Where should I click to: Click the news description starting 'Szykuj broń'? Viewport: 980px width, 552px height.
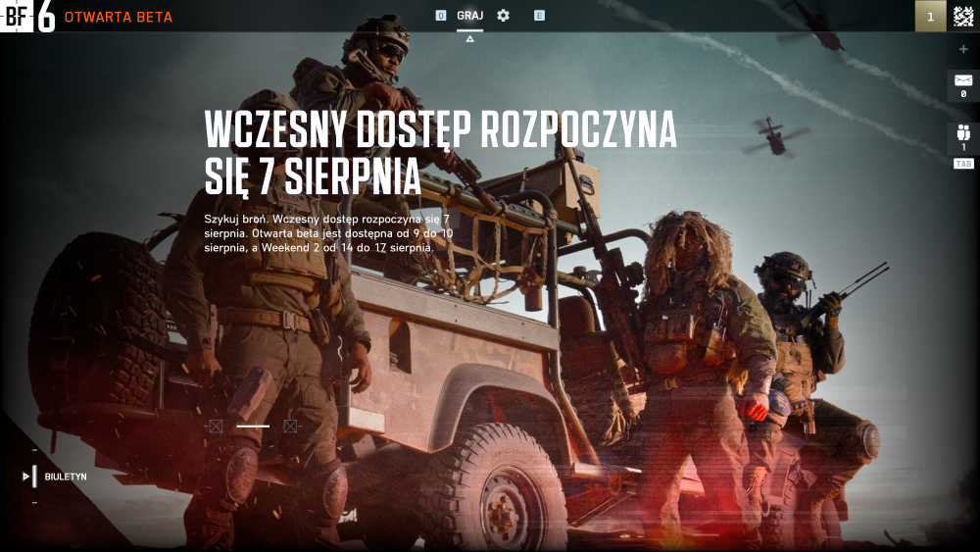click(328, 233)
